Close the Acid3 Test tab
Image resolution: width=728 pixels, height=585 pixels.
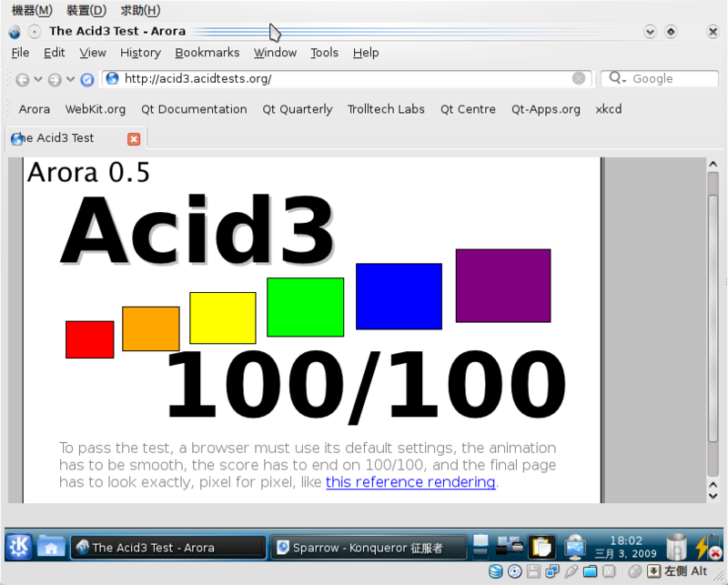point(134,138)
